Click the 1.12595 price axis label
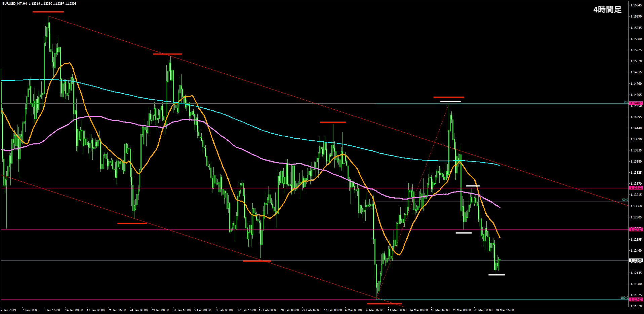 [636, 240]
